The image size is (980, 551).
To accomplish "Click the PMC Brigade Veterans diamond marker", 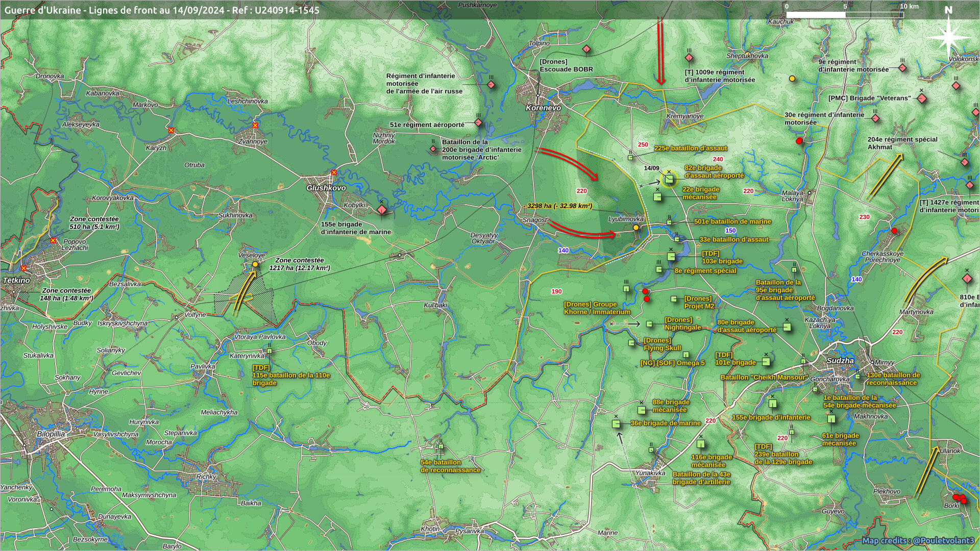I will tap(922, 98).
